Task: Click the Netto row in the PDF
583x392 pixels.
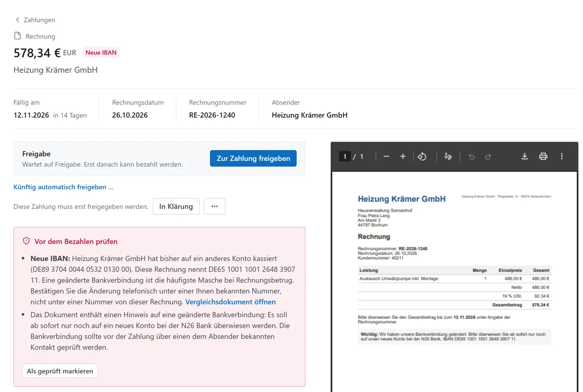Action: pos(454,288)
